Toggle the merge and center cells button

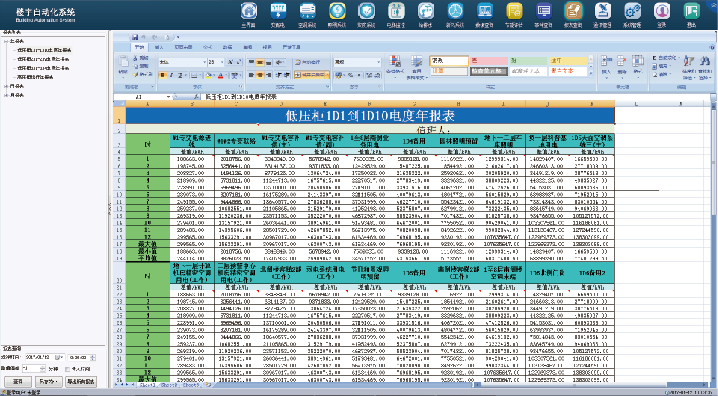coord(311,75)
